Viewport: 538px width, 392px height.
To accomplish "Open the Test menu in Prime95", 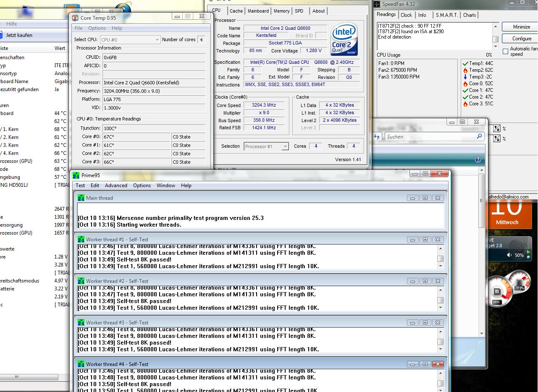I will 80,185.
